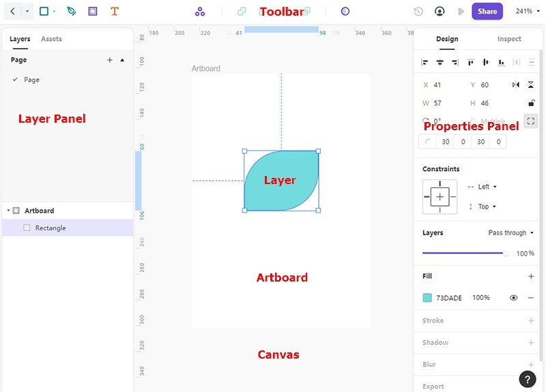546x392 pixels.
Task: Select the Pen tool
Action: (72, 11)
